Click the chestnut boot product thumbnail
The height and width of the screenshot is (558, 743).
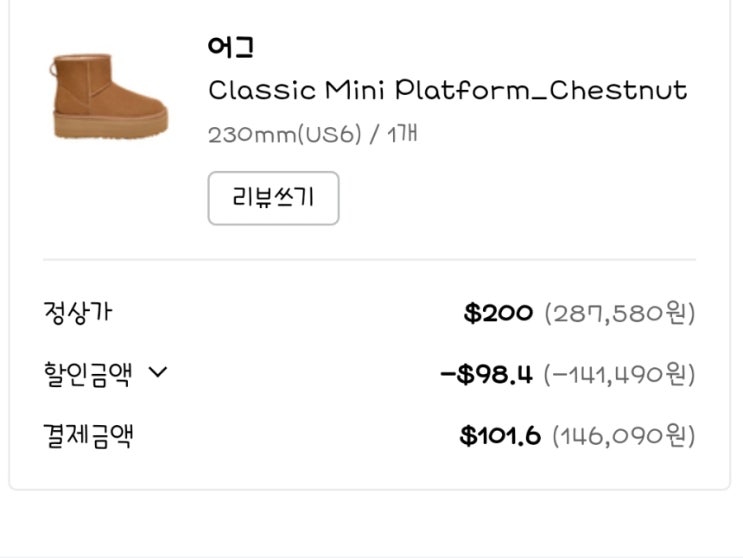(109, 95)
